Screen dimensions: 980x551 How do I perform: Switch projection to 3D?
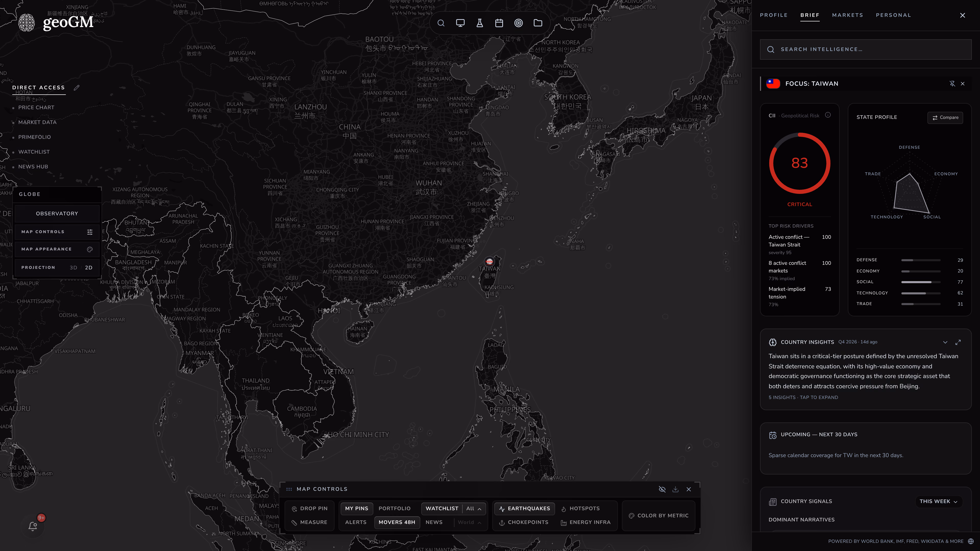coord(73,268)
